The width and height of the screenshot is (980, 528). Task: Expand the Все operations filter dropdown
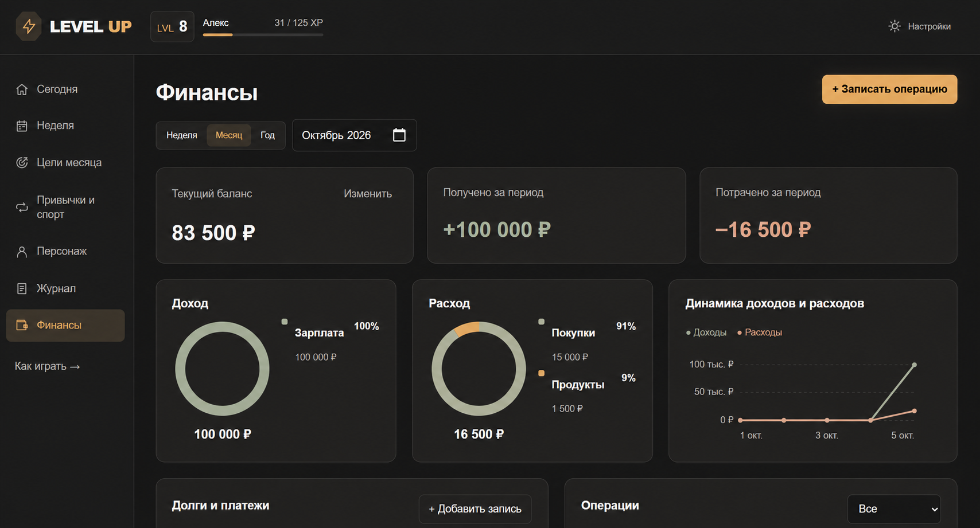coord(894,509)
